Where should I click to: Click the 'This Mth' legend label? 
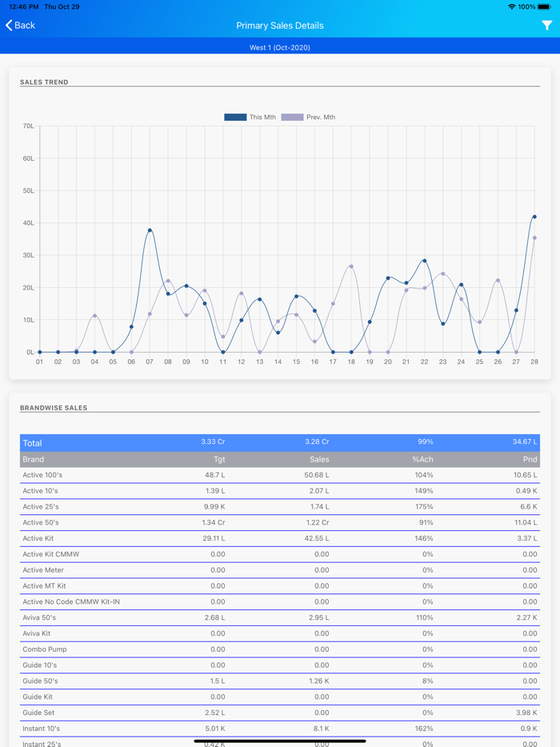[262, 118]
